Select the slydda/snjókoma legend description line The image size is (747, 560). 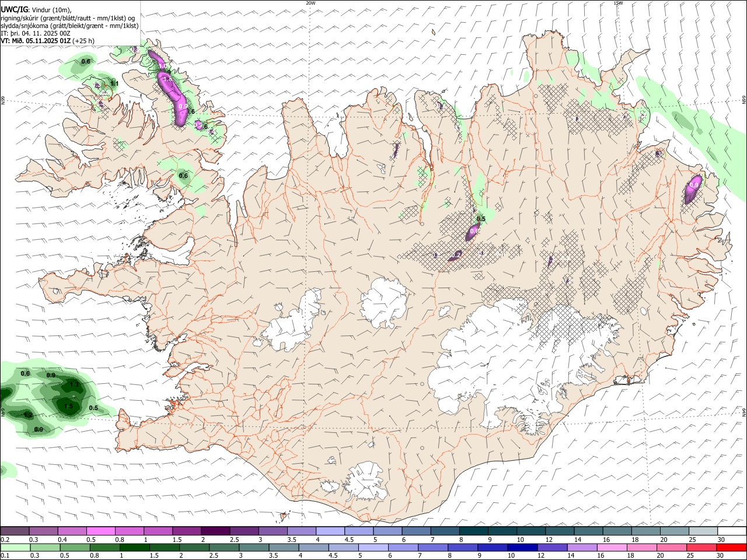click(70, 26)
